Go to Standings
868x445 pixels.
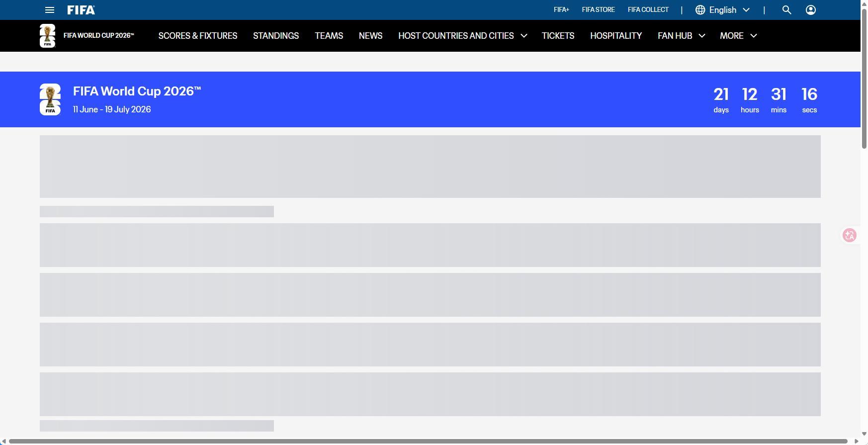276,36
